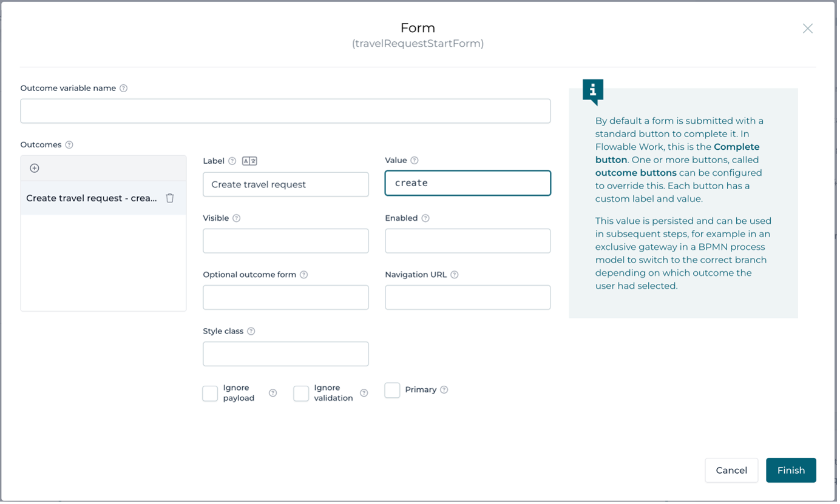The width and height of the screenshot is (840, 504).
Task: Click help icon next to Optional outcome form
Action: [304, 274]
